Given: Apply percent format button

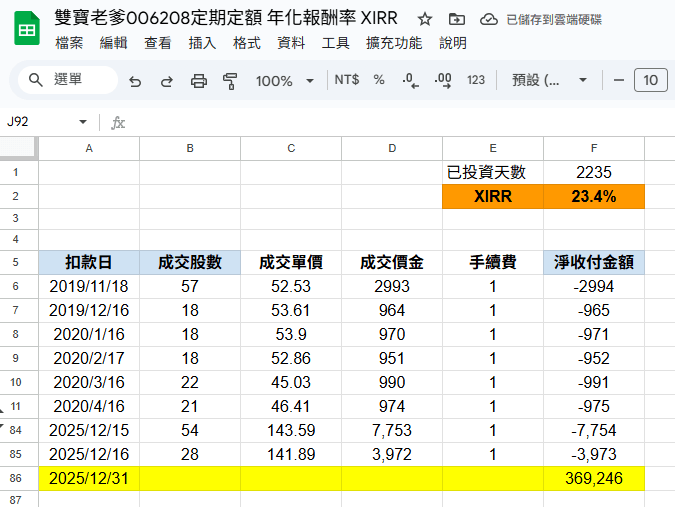Looking at the screenshot, I should (x=379, y=80).
